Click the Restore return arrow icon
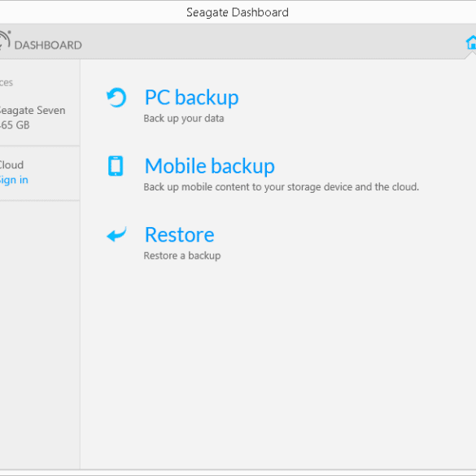 click(x=116, y=234)
